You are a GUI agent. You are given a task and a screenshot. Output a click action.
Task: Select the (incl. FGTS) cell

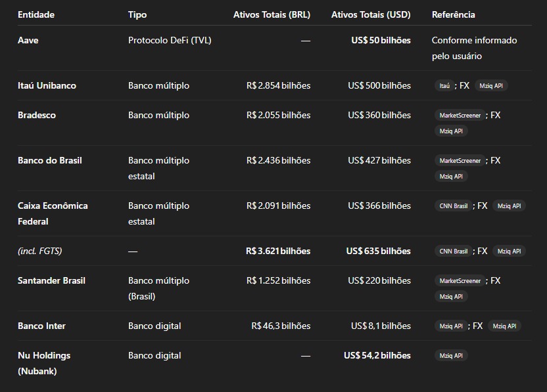coord(39,251)
